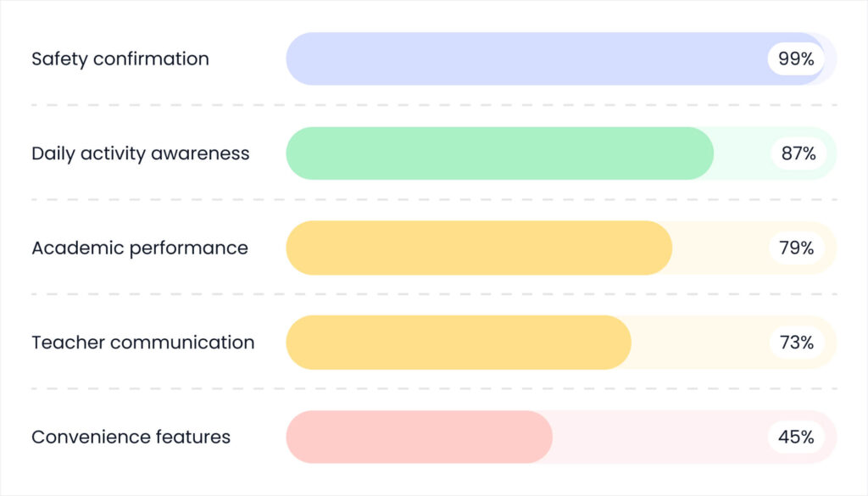Click the Academic performance label
This screenshot has width=868, height=496.
[139, 248]
